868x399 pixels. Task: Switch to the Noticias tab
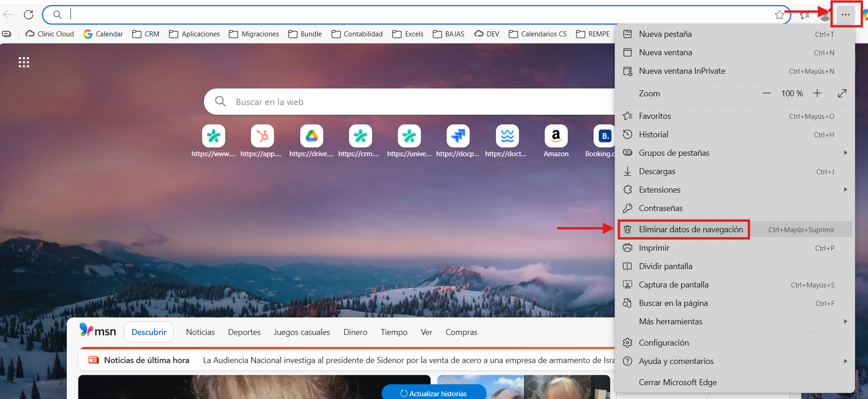click(200, 332)
